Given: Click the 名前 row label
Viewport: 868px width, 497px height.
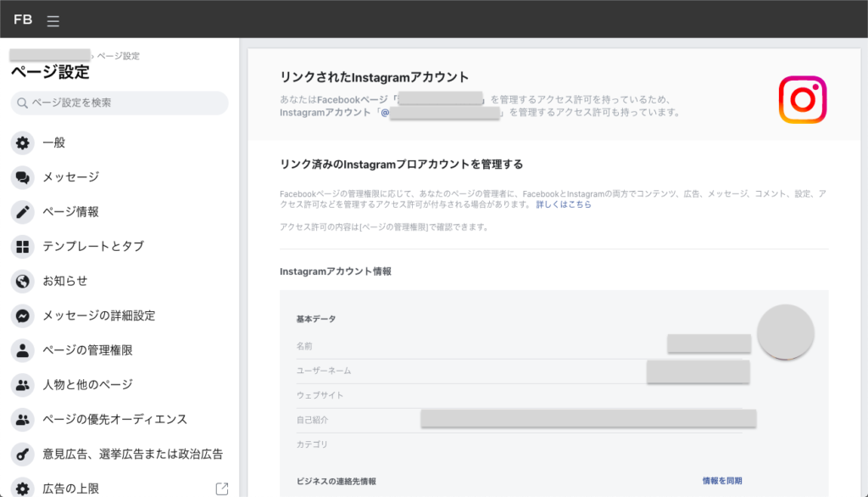Looking at the screenshot, I should pos(304,346).
